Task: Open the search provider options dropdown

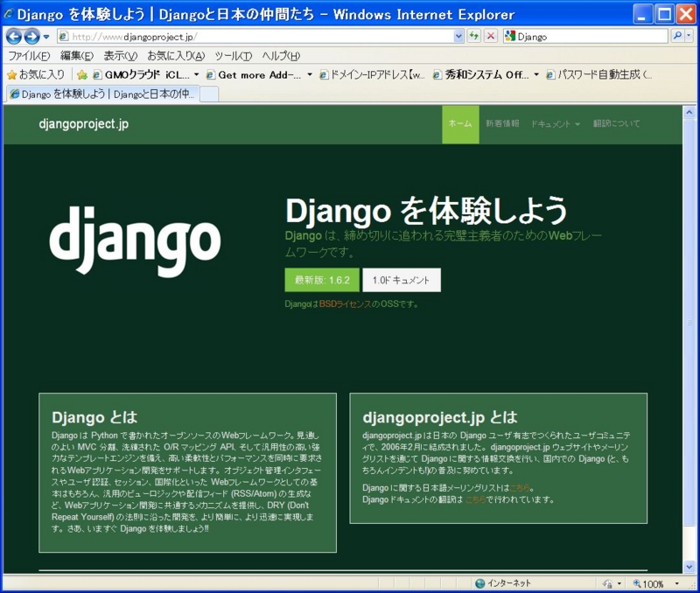Action: coord(689,36)
